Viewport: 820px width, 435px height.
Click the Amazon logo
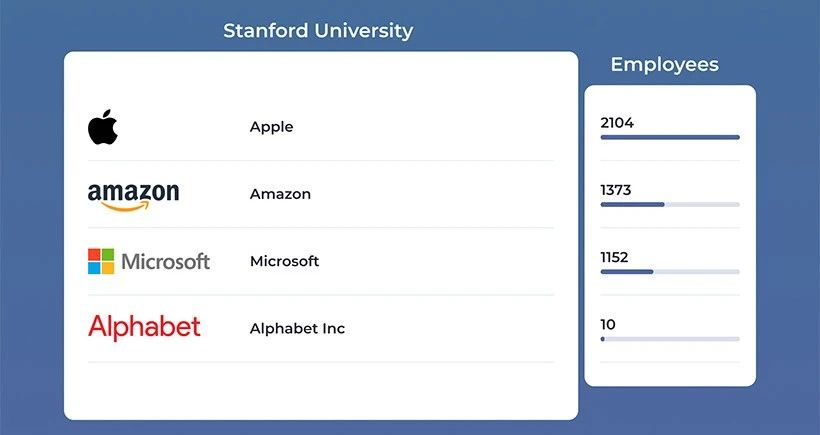pos(133,195)
